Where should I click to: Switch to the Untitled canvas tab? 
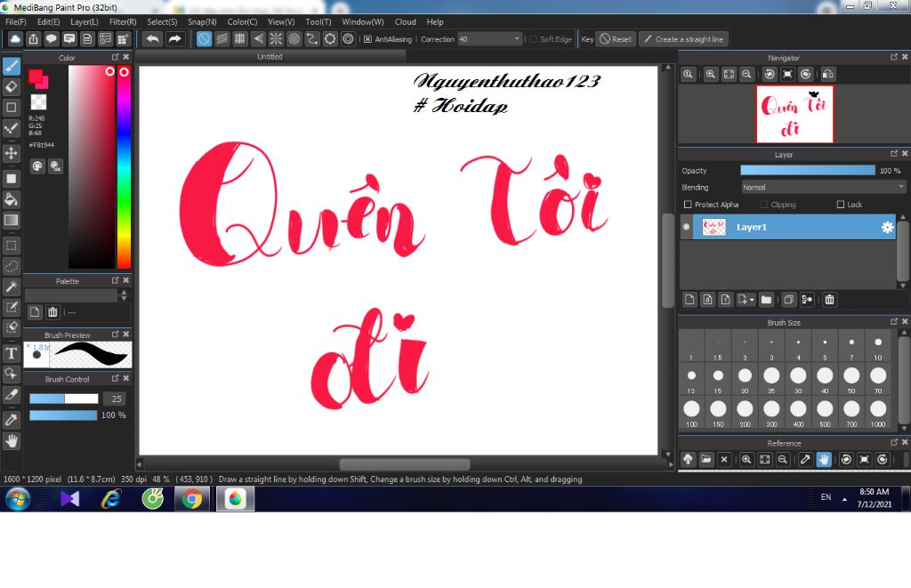point(270,56)
